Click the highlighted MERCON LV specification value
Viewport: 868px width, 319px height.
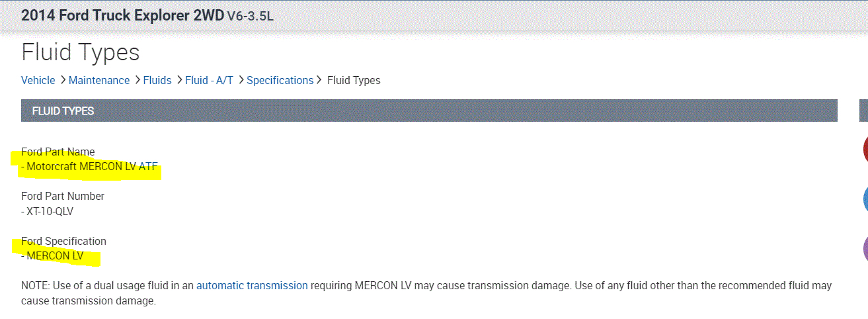[x=55, y=257]
